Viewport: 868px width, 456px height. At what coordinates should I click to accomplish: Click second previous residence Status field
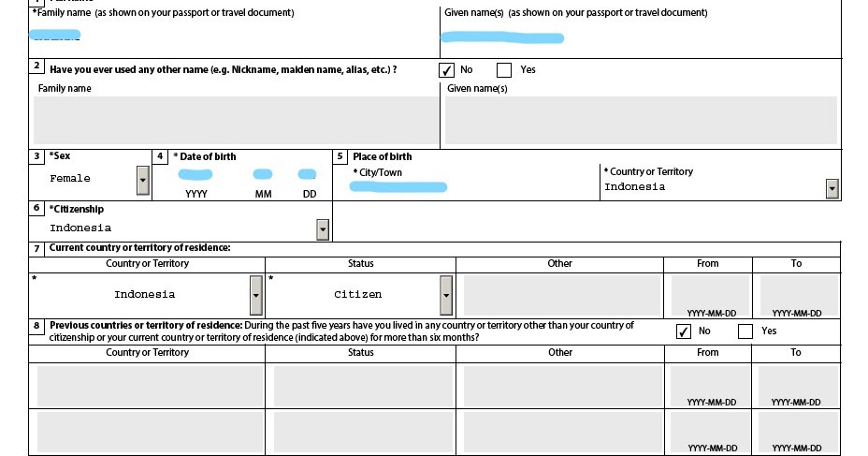(363, 433)
